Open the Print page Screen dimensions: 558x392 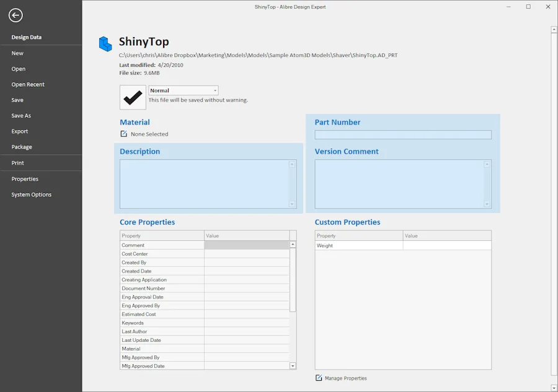point(18,163)
